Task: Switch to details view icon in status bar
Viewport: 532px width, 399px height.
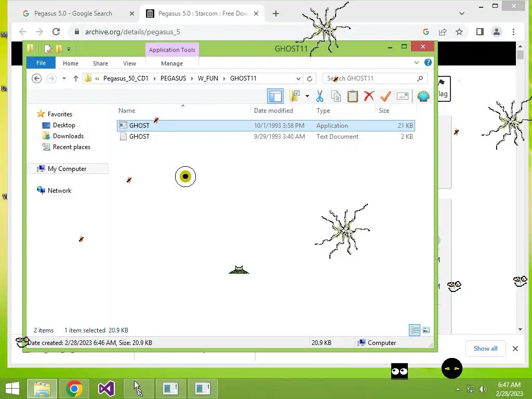Action: (415, 330)
